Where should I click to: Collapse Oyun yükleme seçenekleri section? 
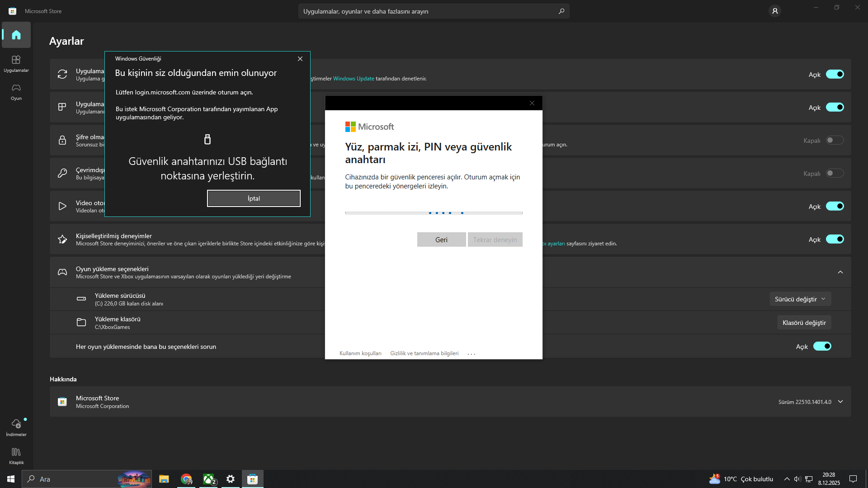point(840,272)
